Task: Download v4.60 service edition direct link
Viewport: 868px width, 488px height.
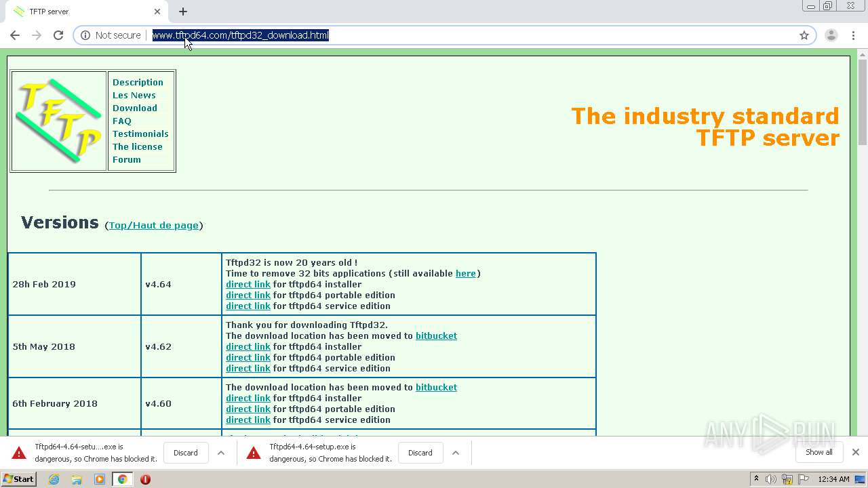Action: pos(248,420)
